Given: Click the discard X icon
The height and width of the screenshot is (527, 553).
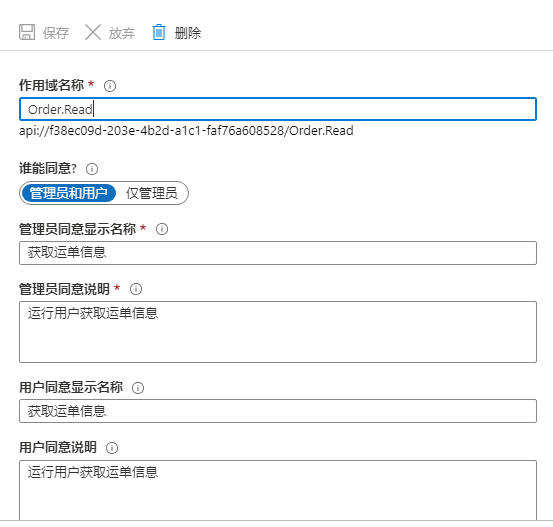Looking at the screenshot, I should pos(93,32).
